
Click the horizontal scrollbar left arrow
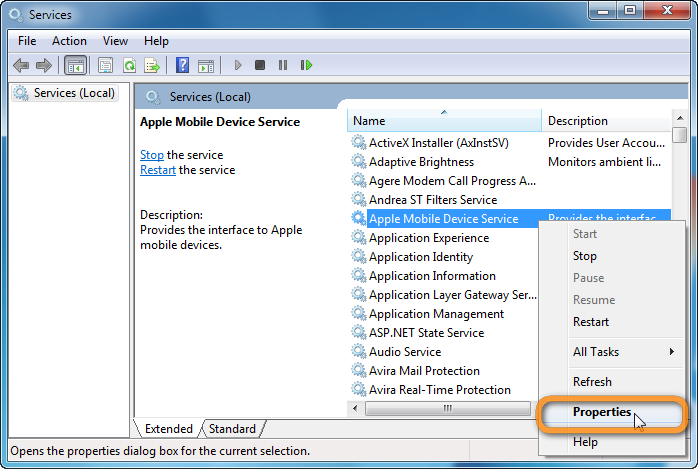[355, 408]
